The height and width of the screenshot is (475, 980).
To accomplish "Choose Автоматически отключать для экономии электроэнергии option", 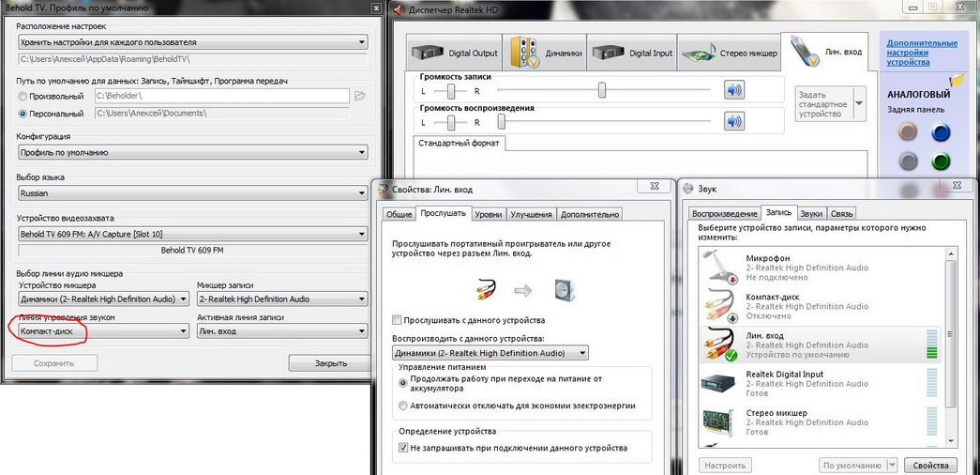I will point(403,406).
